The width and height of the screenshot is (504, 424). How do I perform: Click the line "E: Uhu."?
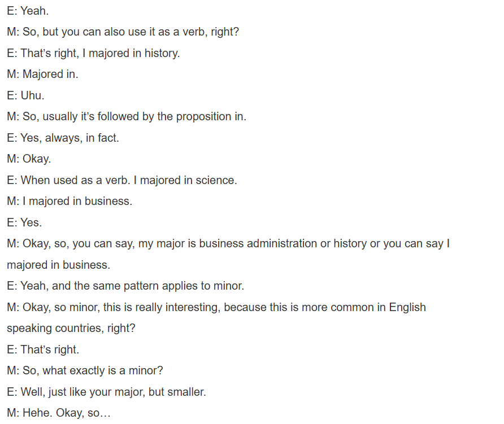click(25, 95)
